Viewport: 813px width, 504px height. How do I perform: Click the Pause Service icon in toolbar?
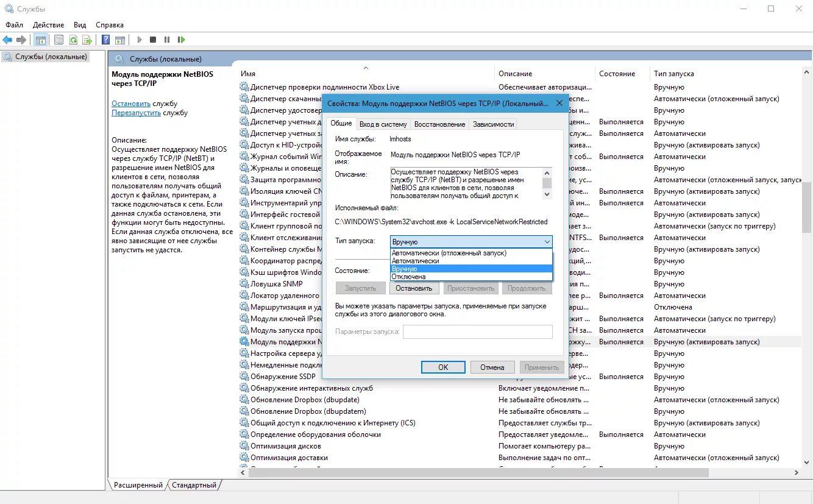click(167, 40)
